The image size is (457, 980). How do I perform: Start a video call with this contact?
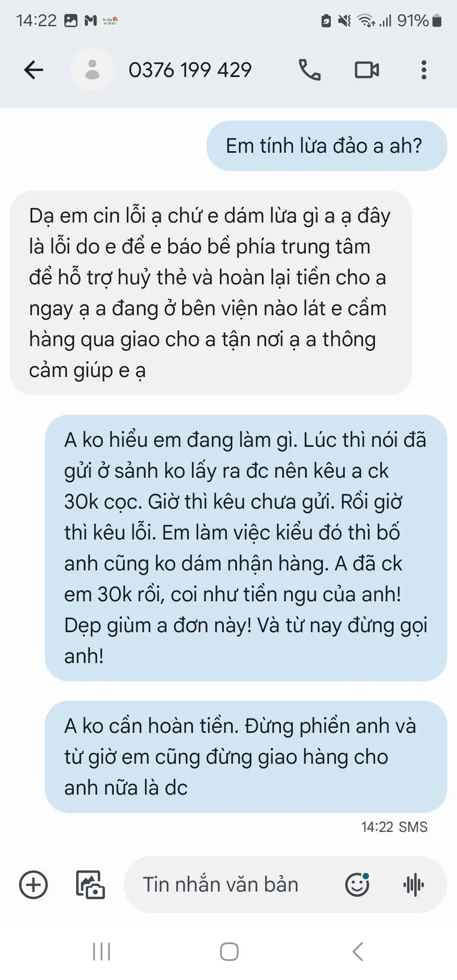(x=367, y=70)
